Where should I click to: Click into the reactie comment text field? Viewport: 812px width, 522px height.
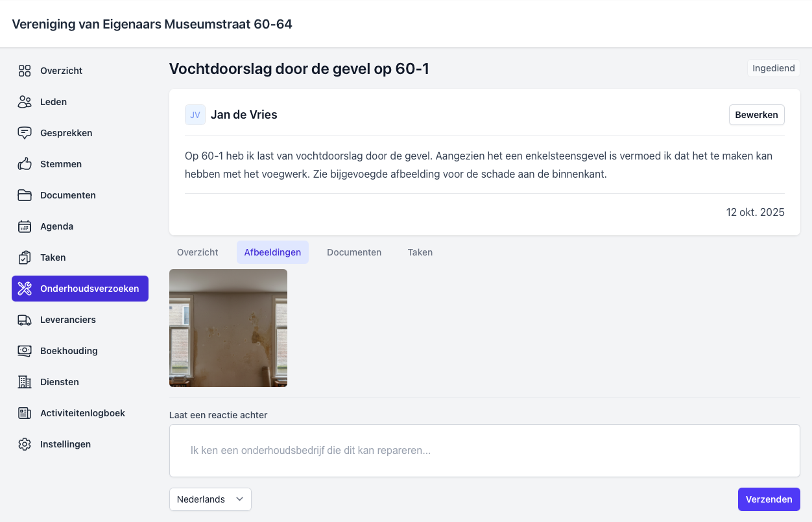484,450
